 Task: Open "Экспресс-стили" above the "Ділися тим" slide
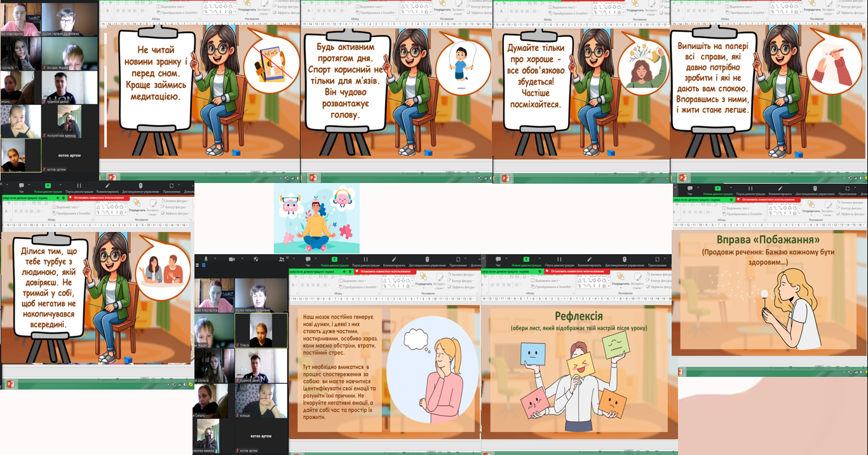point(153,207)
